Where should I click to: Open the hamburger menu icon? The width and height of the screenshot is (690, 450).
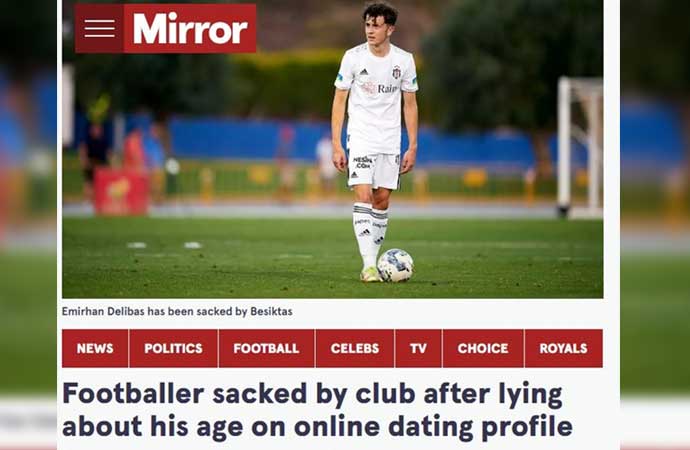pos(99,29)
